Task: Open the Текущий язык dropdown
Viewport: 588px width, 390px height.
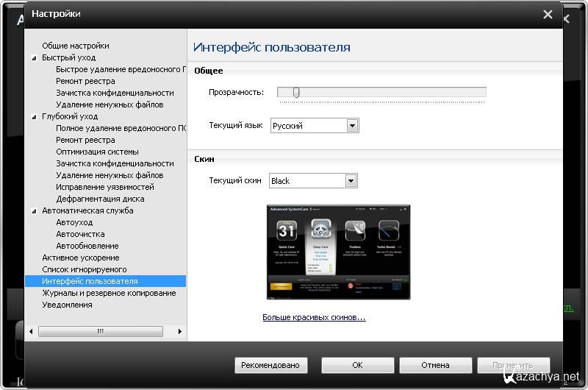Action: [x=353, y=126]
